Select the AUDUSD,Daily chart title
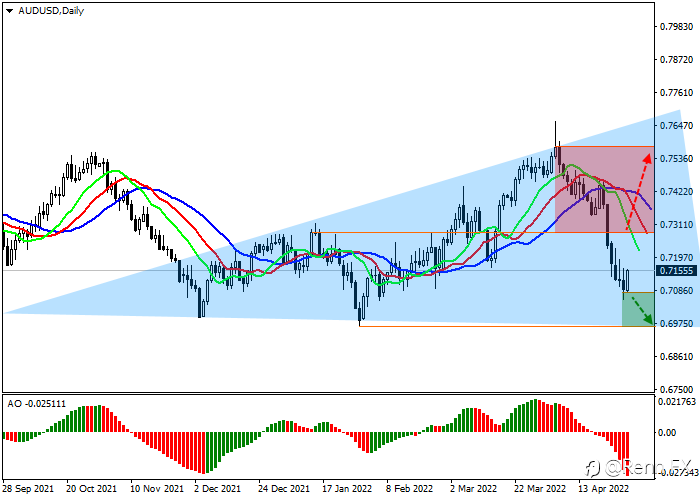 [51, 11]
